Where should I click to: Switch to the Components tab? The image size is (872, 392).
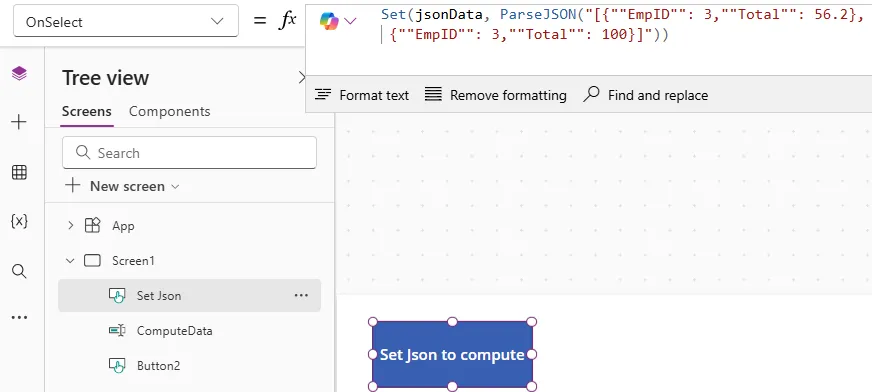170,111
